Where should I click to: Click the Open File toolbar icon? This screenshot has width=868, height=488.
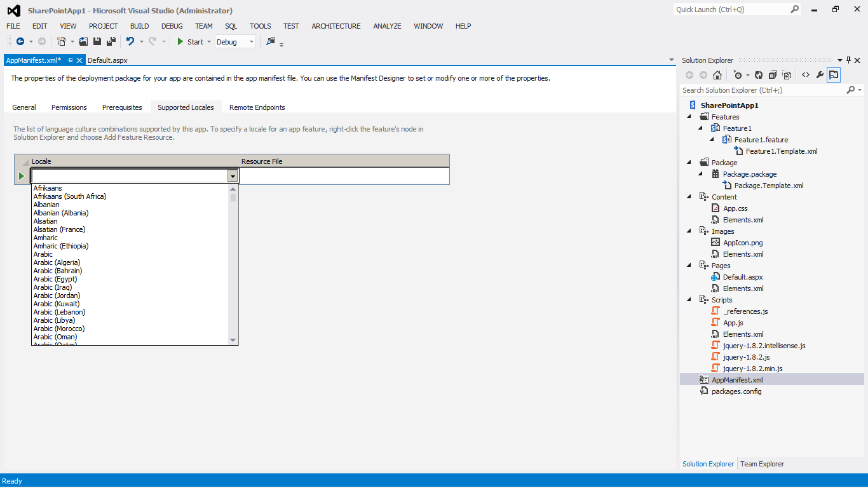point(83,41)
